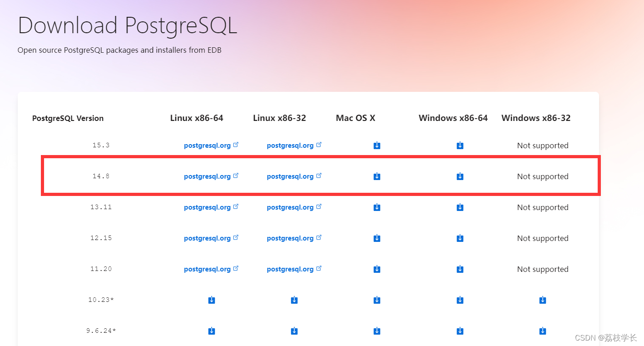Click the Windows x86-64 column header
The height and width of the screenshot is (346, 644).
click(453, 118)
